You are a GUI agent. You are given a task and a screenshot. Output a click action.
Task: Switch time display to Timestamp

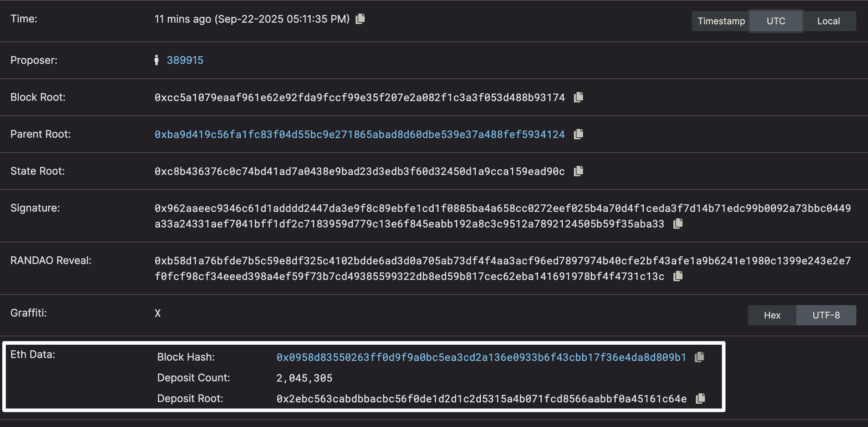tap(721, 21)
